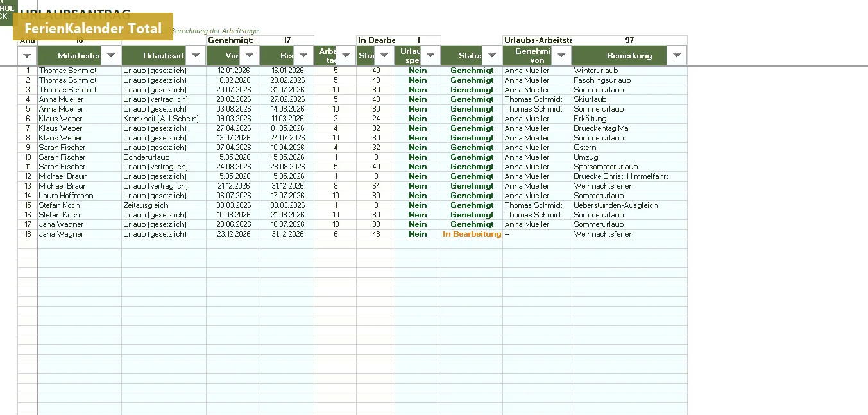868x415 pixels.
Task: Click the 'Skiurlaub' remark cell
Action: 629,99
